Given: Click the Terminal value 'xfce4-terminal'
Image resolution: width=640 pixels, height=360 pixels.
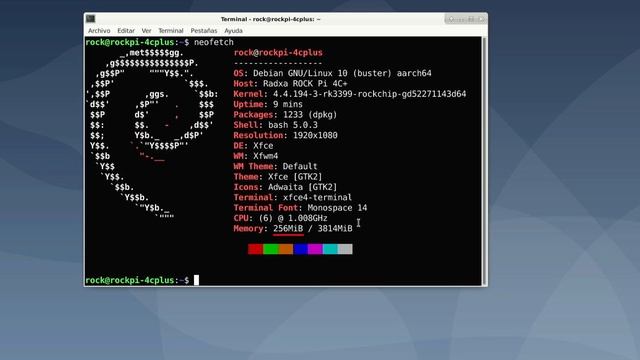Looking at the screenshot, I should pos(318,198).
